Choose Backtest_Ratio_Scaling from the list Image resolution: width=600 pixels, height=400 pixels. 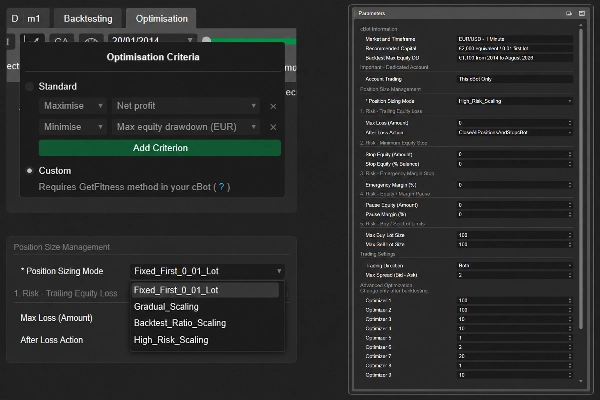click(x=180, y=323)
